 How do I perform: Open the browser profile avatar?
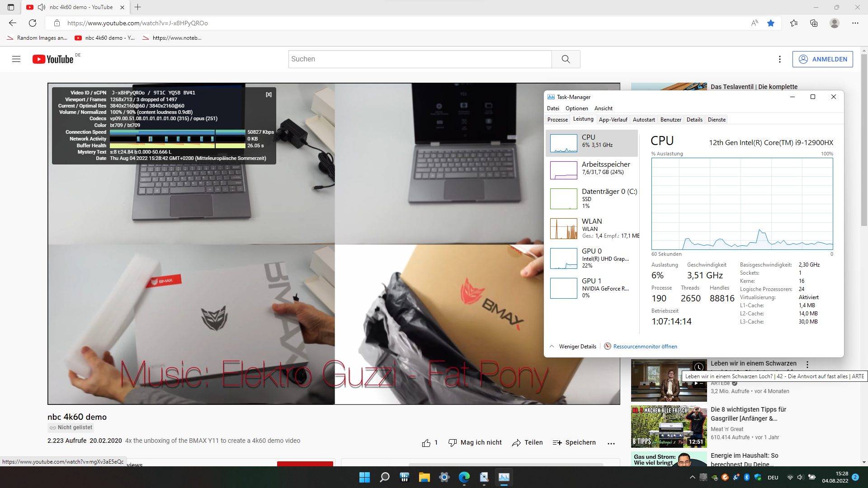[x=835, y=23]
